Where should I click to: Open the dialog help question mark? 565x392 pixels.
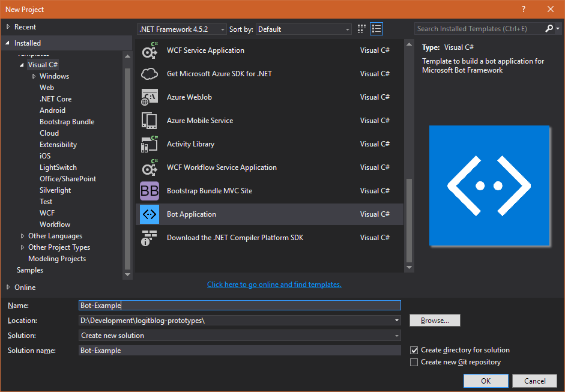524,10
